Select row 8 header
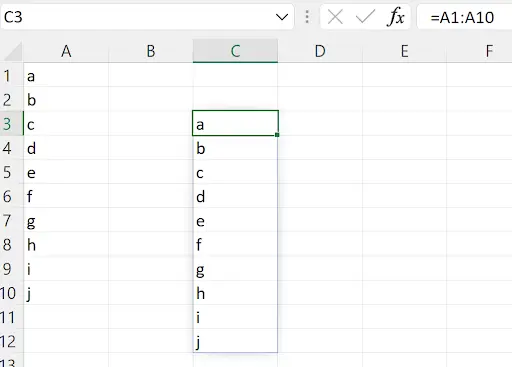 11,244
